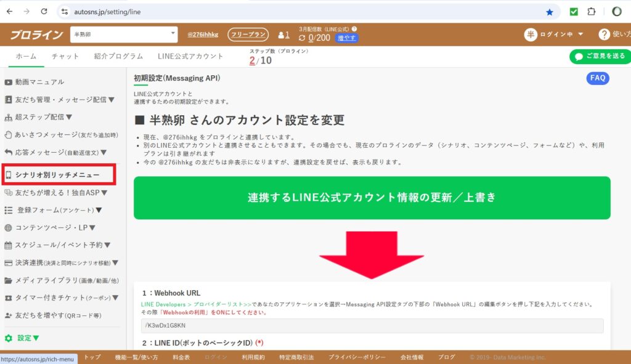Click the プロライン logo
Screen dimensions: 631x364
tap(36, 34)
